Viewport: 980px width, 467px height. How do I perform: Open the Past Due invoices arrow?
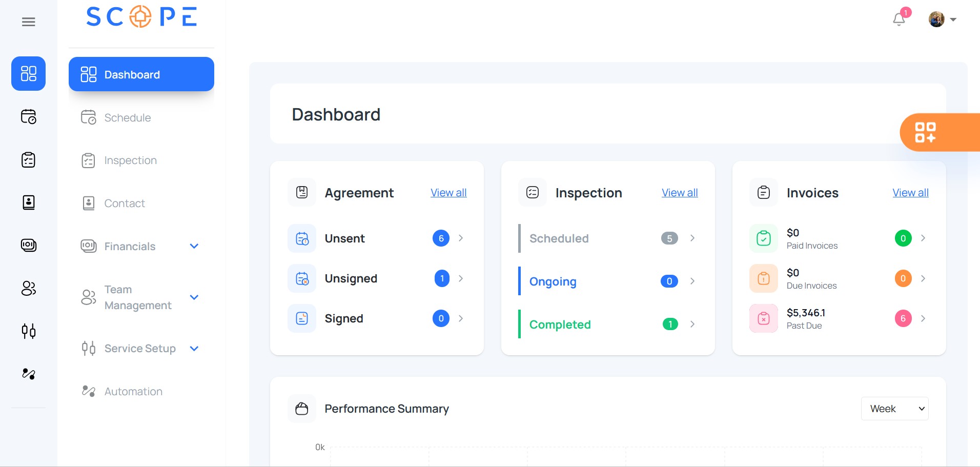click(923, 318)
